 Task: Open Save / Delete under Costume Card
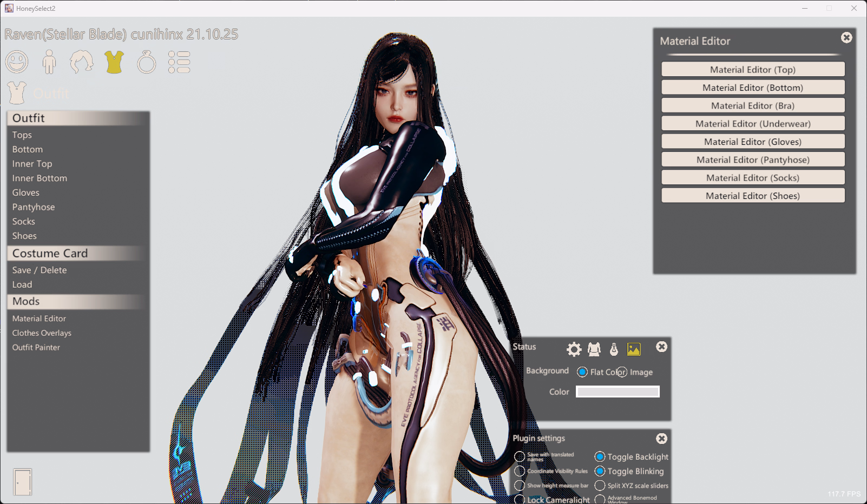point(40,270)
